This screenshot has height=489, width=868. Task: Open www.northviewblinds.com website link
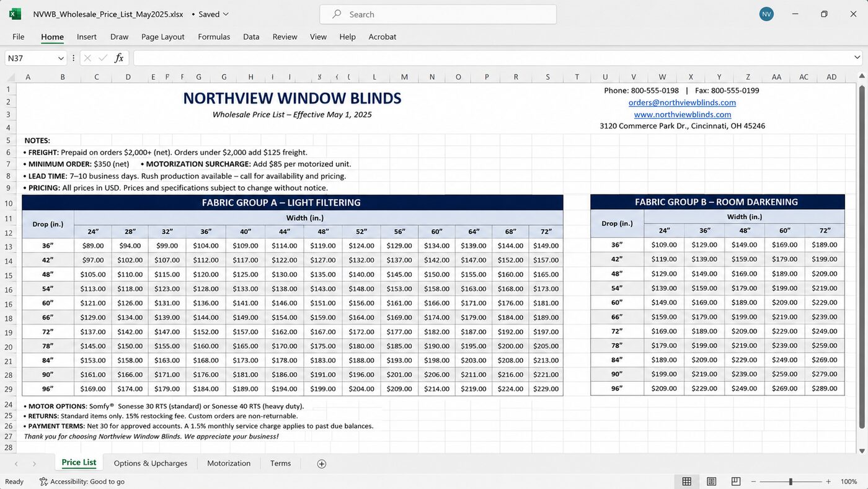click(x=682, y=114)
